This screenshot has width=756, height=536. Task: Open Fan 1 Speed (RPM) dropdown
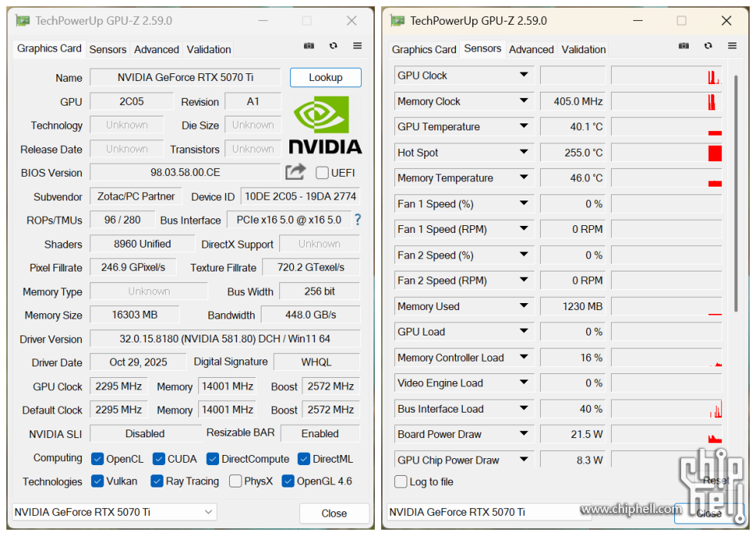524,228
